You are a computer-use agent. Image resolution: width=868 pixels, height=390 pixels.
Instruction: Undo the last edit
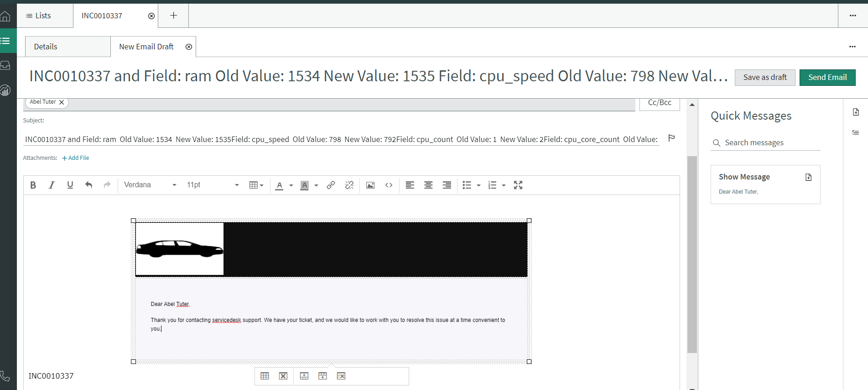[88, 185]
